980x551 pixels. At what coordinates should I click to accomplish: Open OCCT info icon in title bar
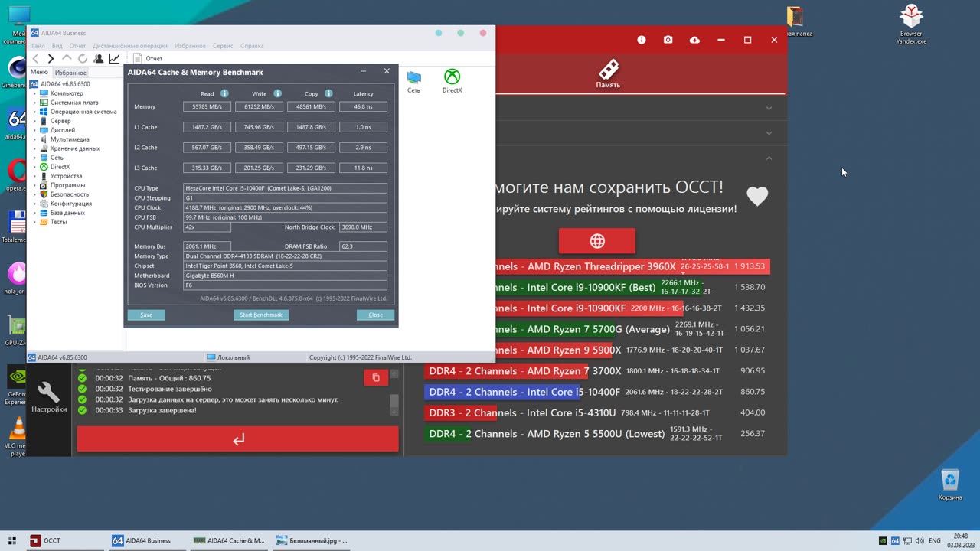[642, 40]
